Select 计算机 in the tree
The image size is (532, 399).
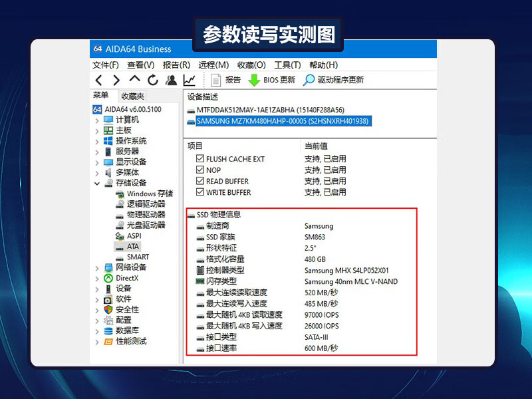[x=121, y=120]
